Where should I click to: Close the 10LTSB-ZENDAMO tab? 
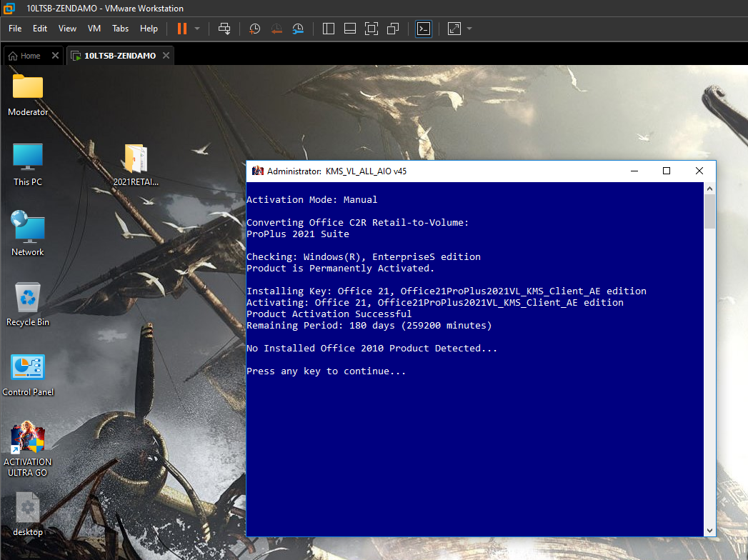click(166, 56)
